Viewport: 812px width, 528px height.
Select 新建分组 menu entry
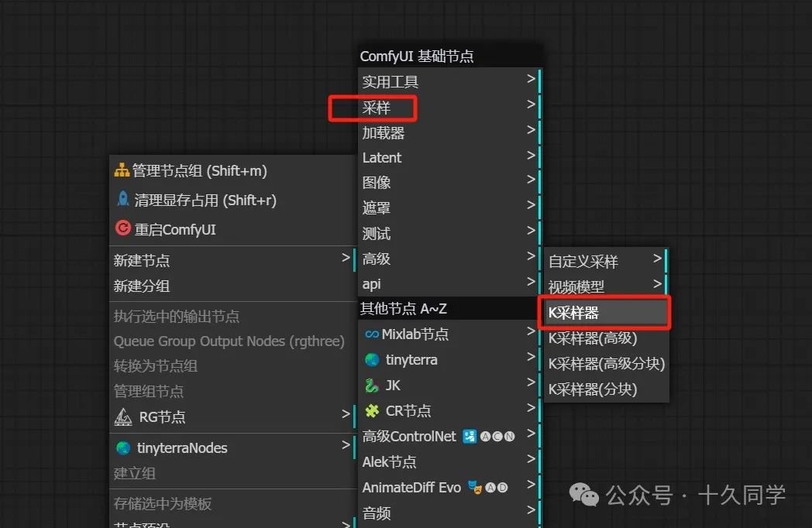tap(232, 286)
